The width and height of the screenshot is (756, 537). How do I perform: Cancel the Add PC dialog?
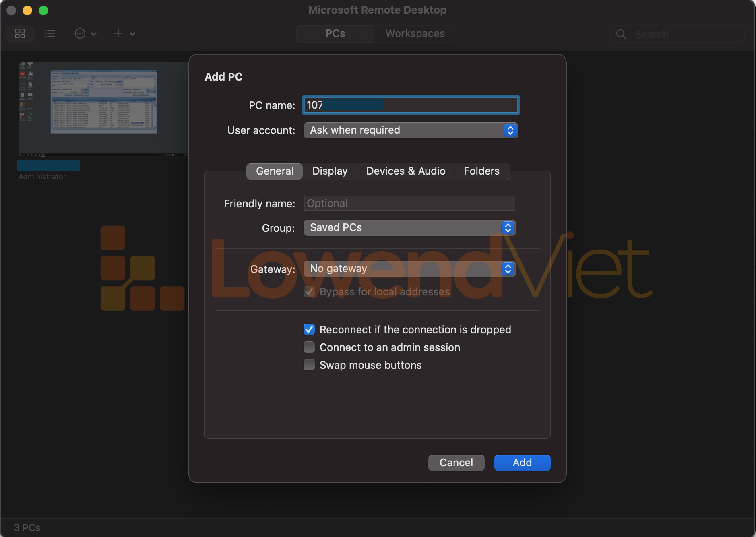(456, 463)
